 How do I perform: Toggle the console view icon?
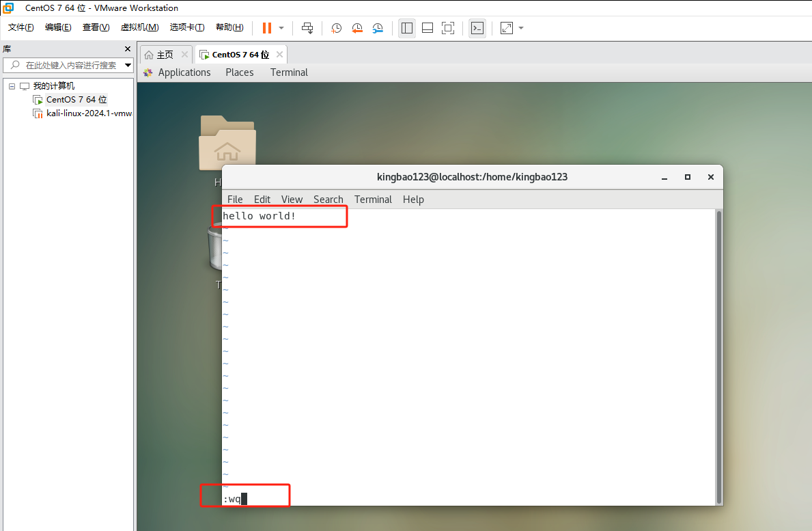click(477, 28)
